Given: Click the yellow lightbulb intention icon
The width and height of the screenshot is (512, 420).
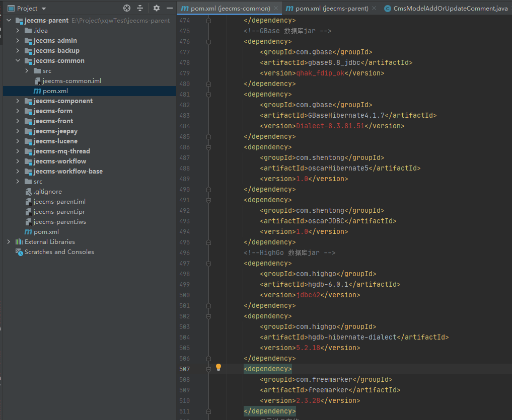Looking at the screenshot, I should pos(218,368).
